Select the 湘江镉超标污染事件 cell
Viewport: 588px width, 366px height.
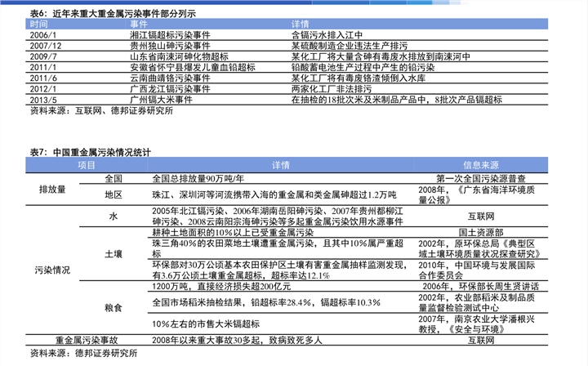point(170,35)
